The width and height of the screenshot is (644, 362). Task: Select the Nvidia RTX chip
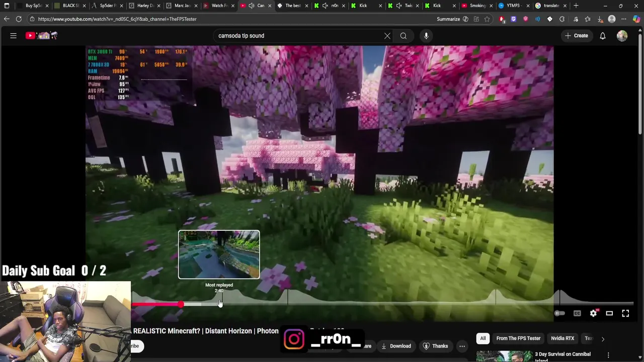point(562,338)
